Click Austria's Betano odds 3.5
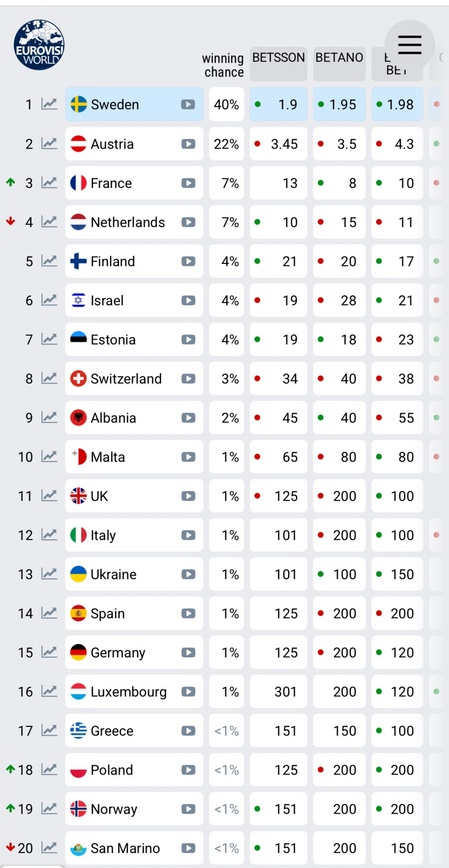Image resolution: width=449 pixels, height=868 pixels. pyautogui.click(x=339, y=144)
